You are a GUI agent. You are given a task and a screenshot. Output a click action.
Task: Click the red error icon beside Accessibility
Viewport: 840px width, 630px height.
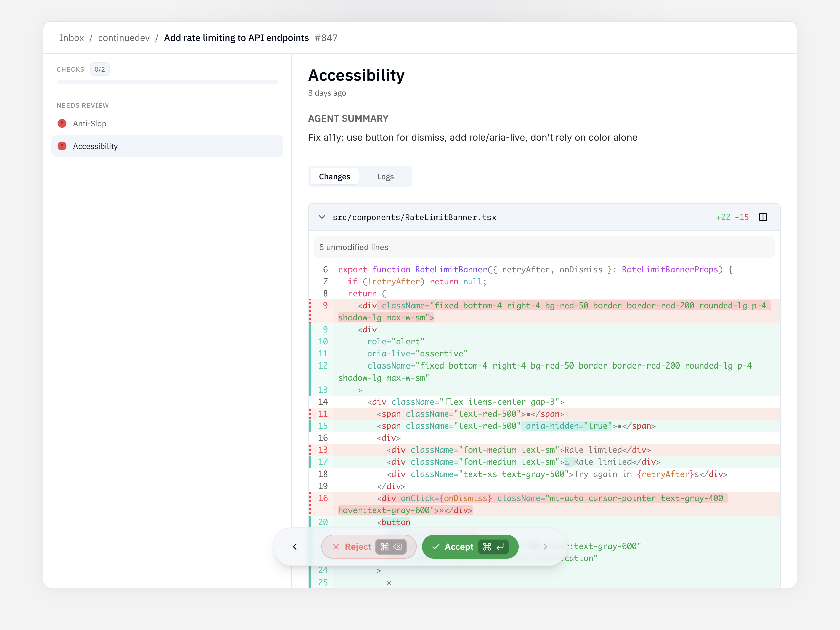click(62, 146)
